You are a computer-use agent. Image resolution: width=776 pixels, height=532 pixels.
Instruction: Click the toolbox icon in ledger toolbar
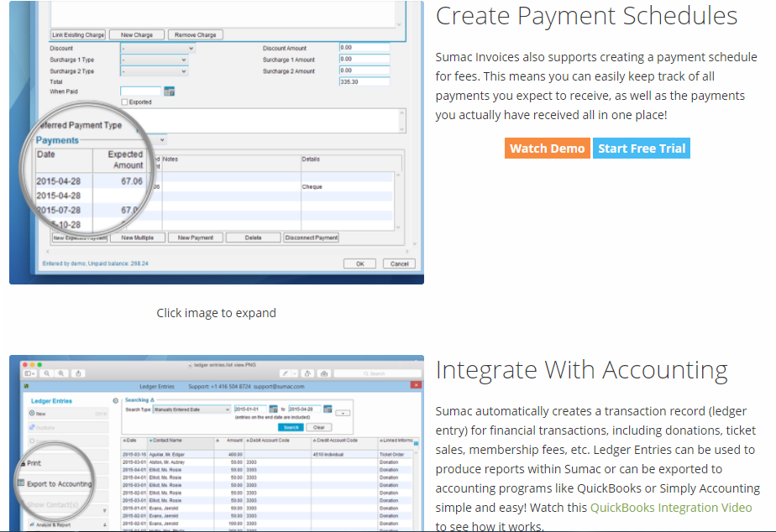[x=324, y=373]
